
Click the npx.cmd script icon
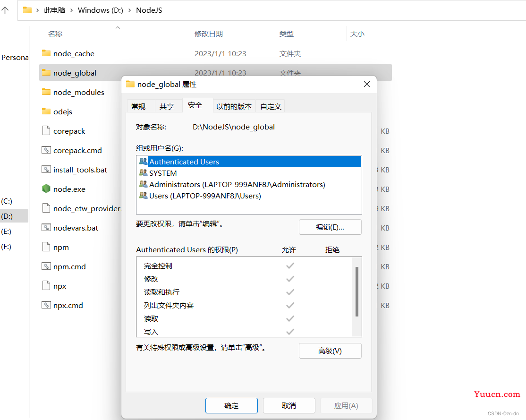(x=46, y=305)
